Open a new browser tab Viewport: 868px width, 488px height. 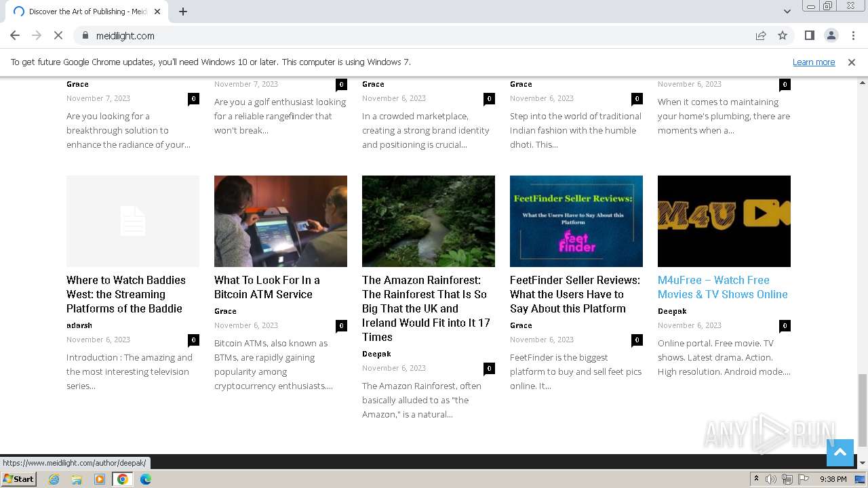tap(183, 12)
